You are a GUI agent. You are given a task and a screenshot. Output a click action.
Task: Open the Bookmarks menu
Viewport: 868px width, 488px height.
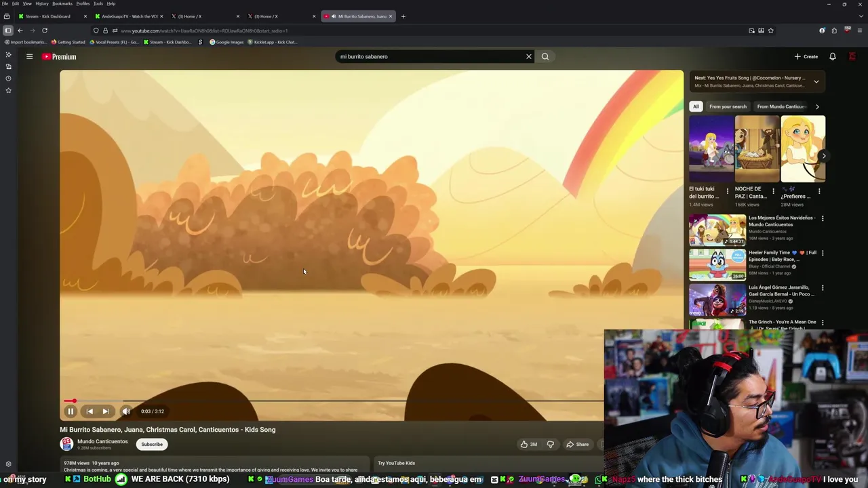click(62, 3)
